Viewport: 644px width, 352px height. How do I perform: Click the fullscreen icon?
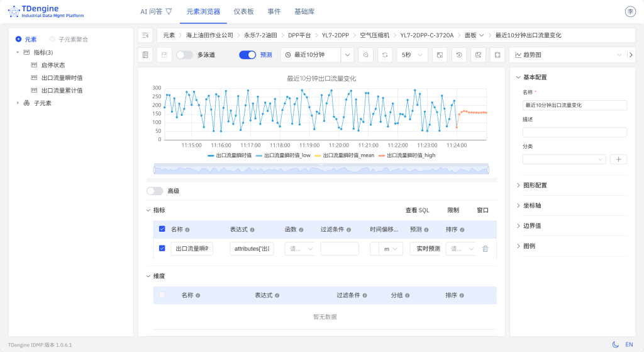[x=497, y=55]
